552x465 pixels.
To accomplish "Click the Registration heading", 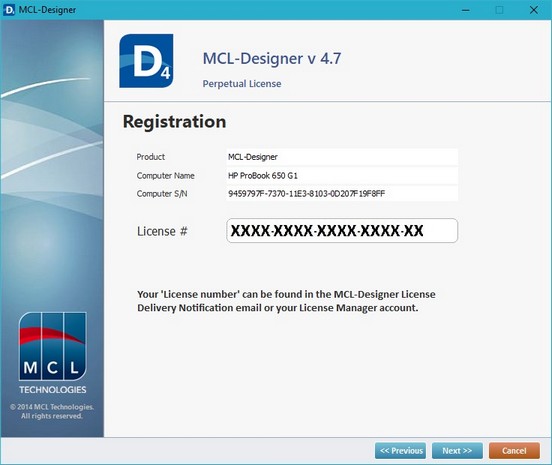I will pyautogui.click(x=174, y=122).
